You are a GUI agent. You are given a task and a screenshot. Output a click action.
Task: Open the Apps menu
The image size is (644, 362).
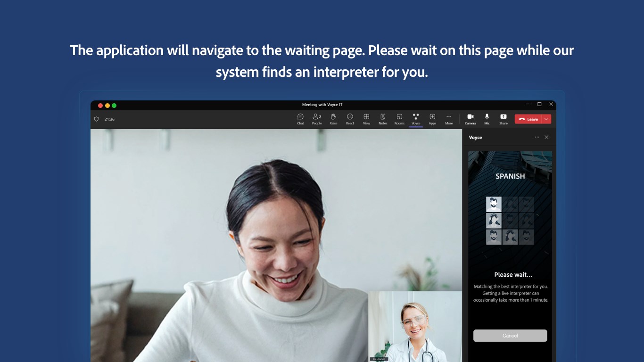pyautogui.click(x=432, y=119)
